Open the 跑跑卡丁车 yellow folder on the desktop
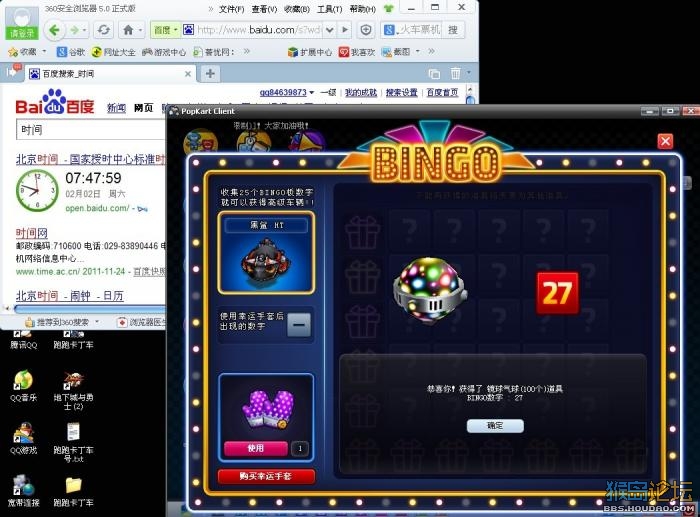This screenshot has height=517, width=700. click(73, 492)
